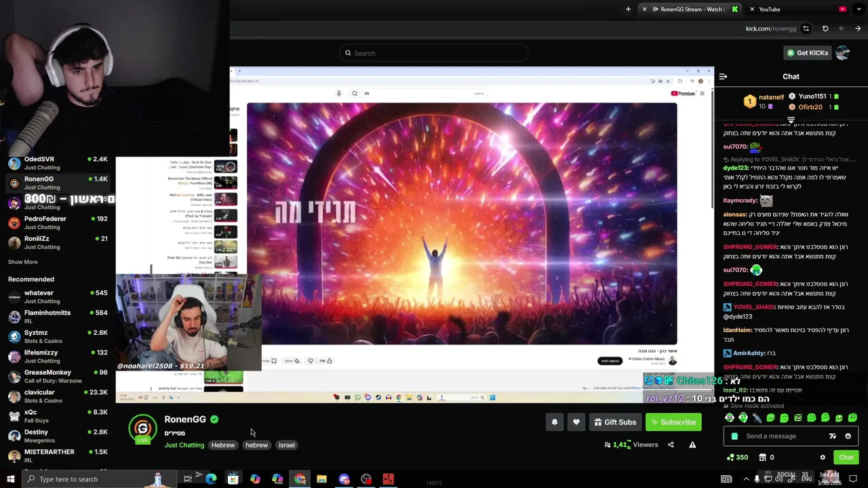868x488 pixels.
Task: Collapse the chat panel using the header icon
Action: (723, 77)
